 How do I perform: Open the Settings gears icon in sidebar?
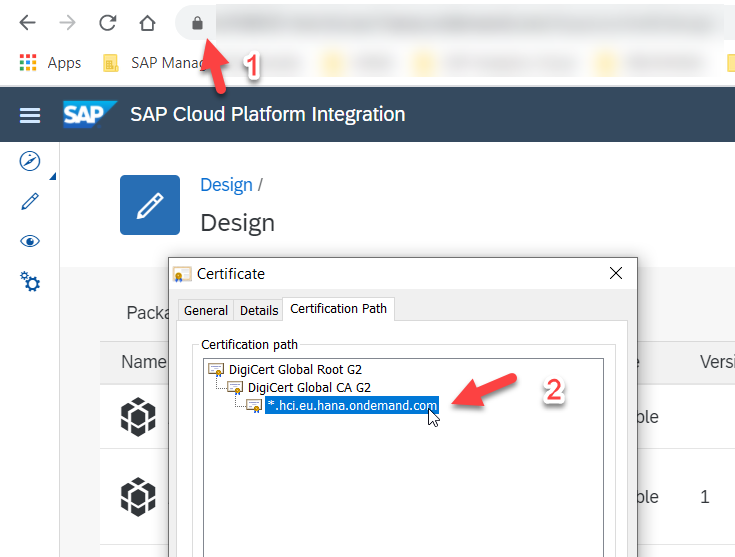coord(30,281)
